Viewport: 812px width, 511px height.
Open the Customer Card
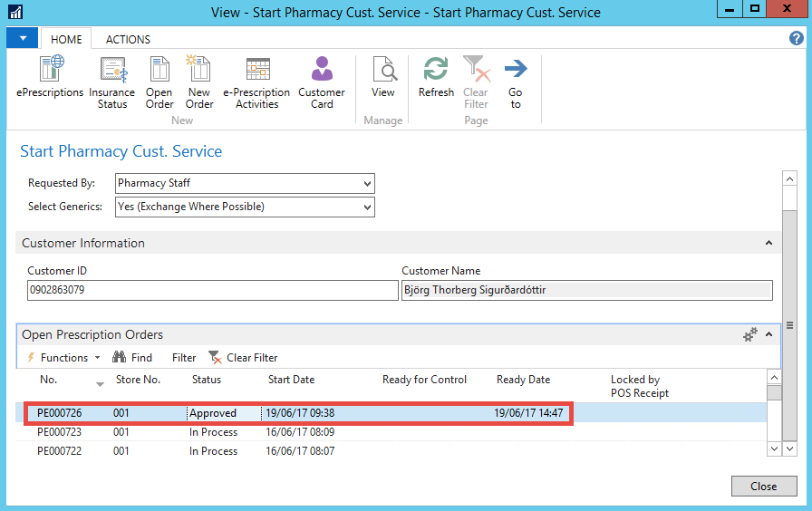point(322,71)
